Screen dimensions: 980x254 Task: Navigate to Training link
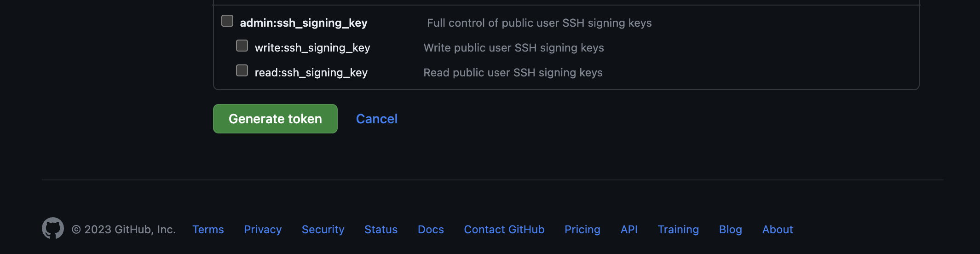(x=678, y=229)
